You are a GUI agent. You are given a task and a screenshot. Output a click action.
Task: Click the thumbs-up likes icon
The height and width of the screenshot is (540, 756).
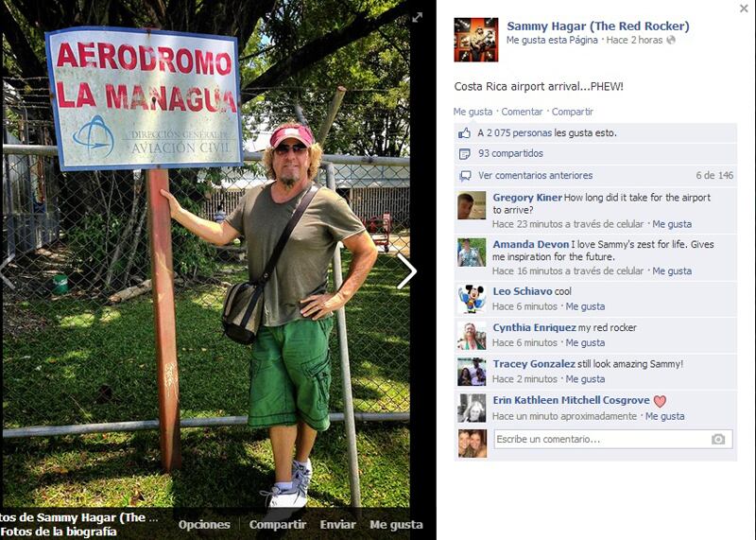click(465, 133)
